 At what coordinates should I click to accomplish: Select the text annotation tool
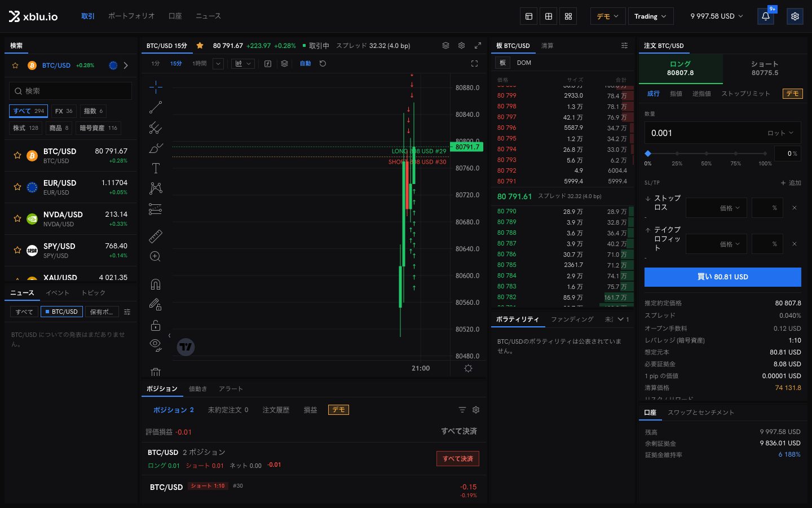(x=156, y=168)
